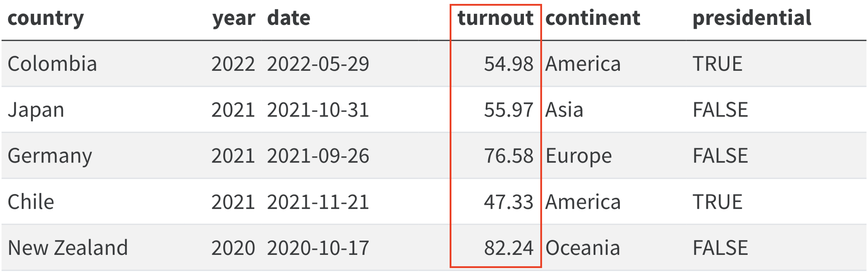Click turnout value 82.24
Screen dimensions: 868x273
click(509, 248)
